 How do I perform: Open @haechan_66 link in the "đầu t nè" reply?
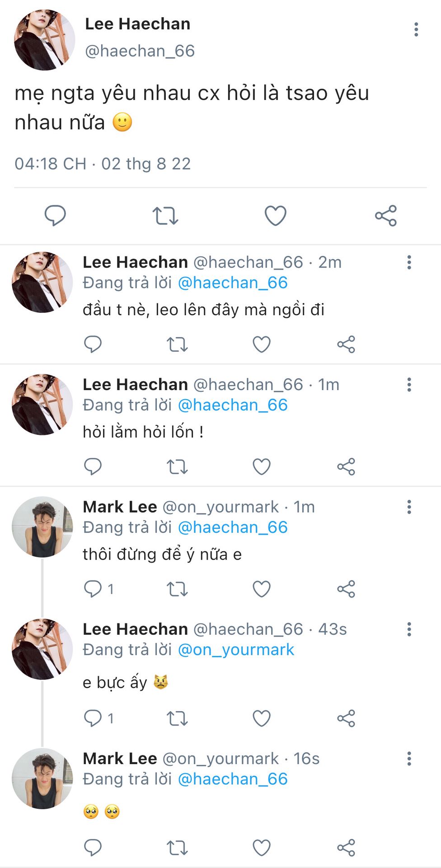[x=233, y=283]
